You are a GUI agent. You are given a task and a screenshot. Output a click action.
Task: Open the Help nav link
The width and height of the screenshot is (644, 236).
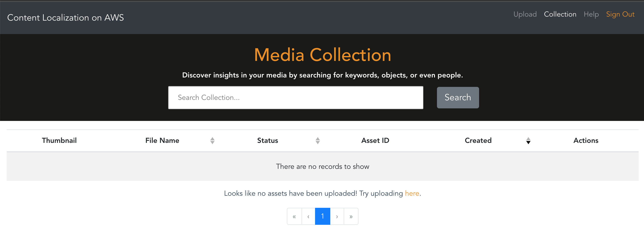click(591, 14)
